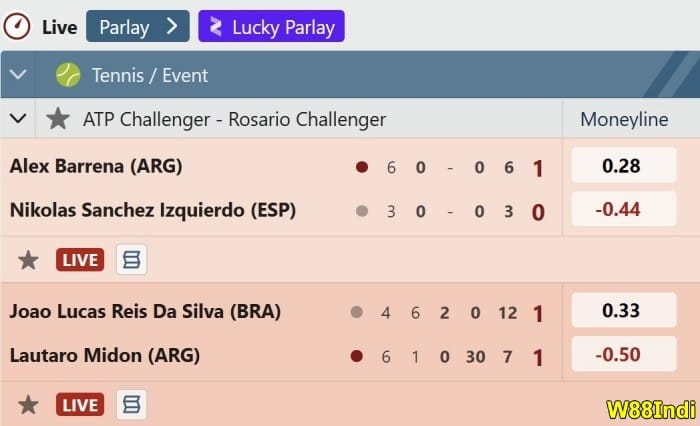Click the live clock icon
Screen dimensions: 700x426
click(x=17, y=26)
